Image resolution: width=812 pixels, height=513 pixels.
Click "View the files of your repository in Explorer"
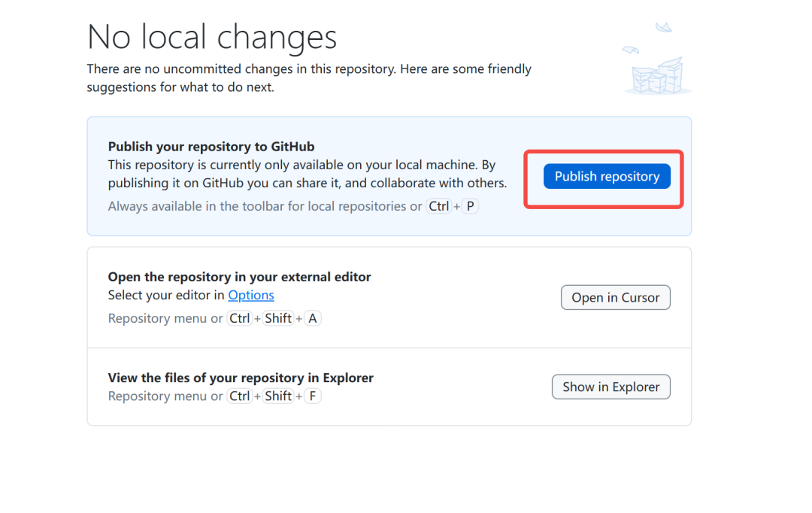[241, 378]
